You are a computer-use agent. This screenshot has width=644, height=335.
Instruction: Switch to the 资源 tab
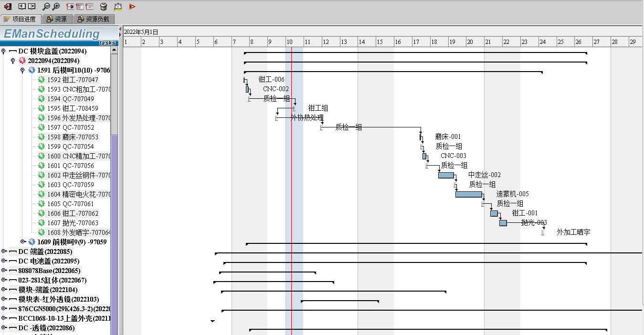pos(57,19)
